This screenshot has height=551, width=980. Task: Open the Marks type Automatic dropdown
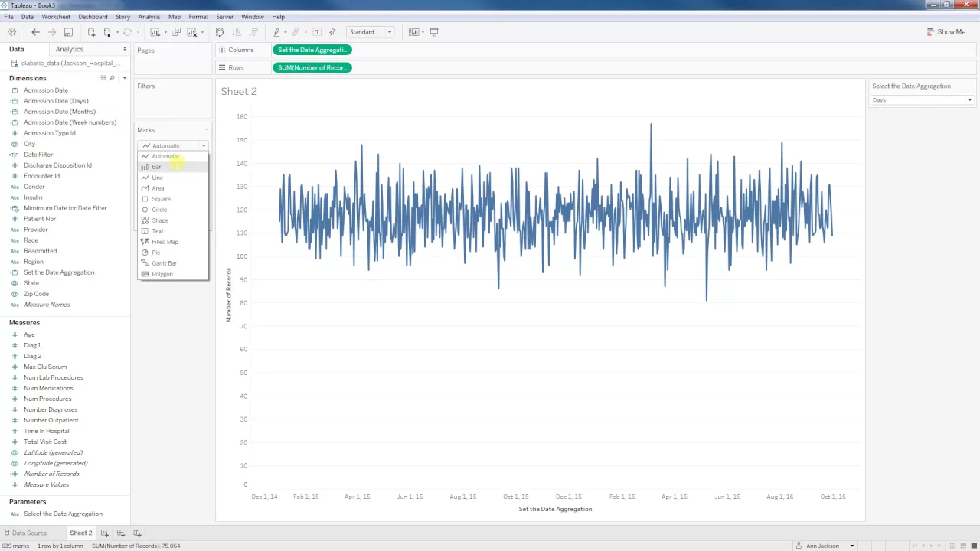click(x=173, y=145)
